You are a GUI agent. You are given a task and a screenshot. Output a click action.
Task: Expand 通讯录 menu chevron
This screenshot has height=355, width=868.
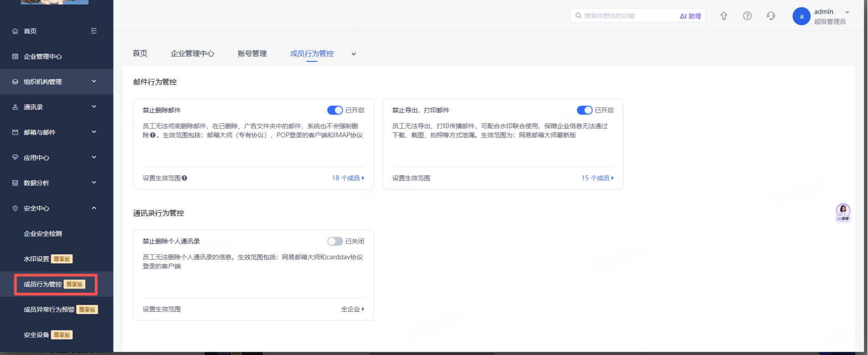[94, 107]
